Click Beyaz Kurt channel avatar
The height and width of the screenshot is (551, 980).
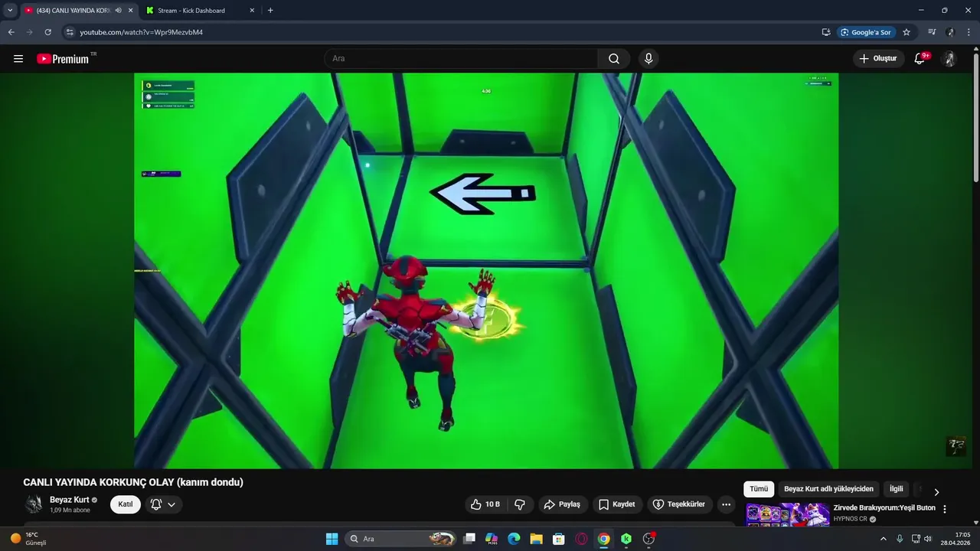click(x=34, y=504)
